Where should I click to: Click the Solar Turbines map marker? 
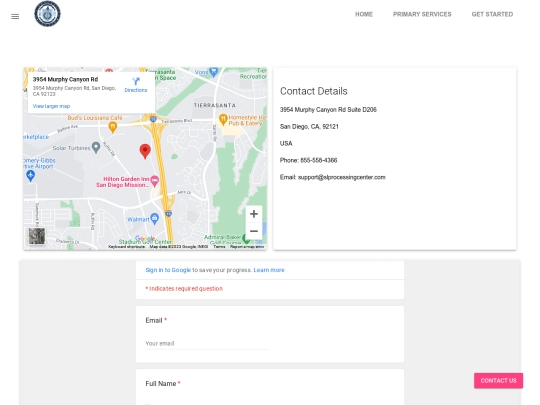click(96, 147)
